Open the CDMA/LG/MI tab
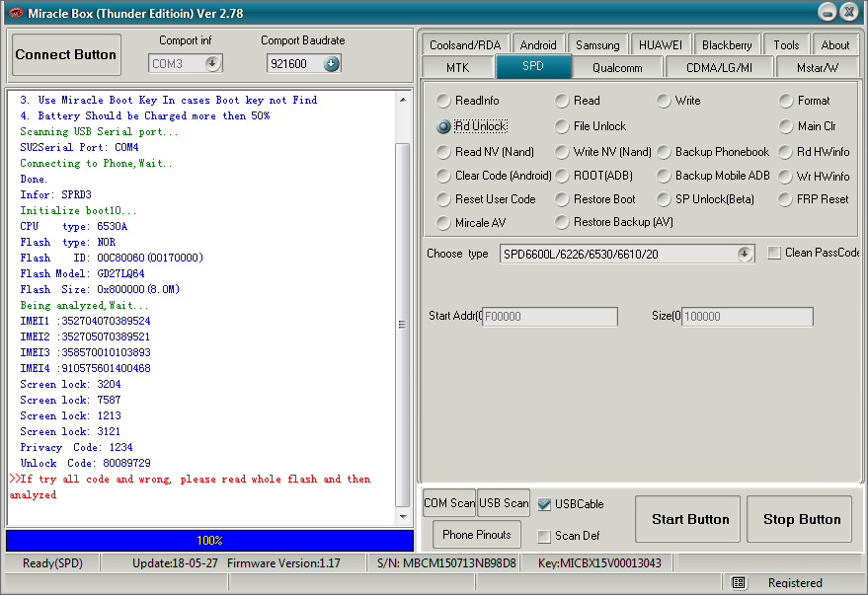Image resolution: width=868 pixels, height=595 pixels. [719, 67]
